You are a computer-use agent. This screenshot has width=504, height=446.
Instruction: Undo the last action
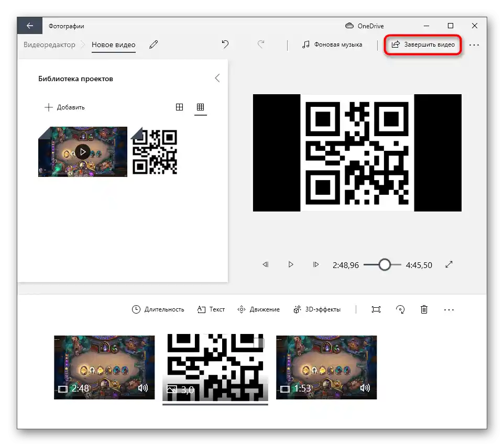coord(225,44)
